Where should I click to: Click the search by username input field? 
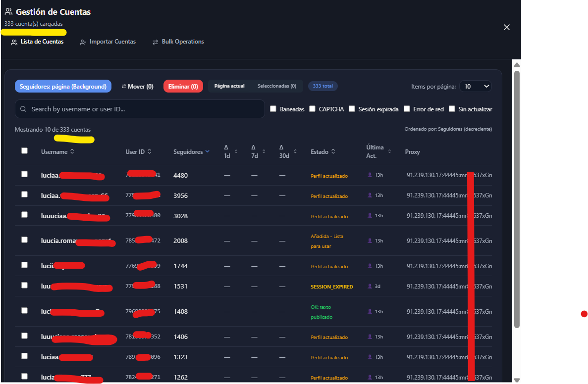coord(140,109)
